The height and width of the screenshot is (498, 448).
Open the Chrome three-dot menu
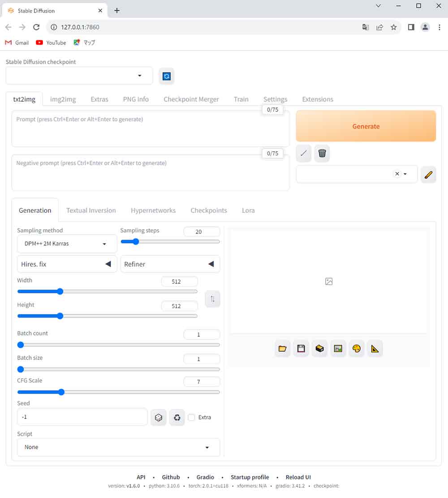439,27
